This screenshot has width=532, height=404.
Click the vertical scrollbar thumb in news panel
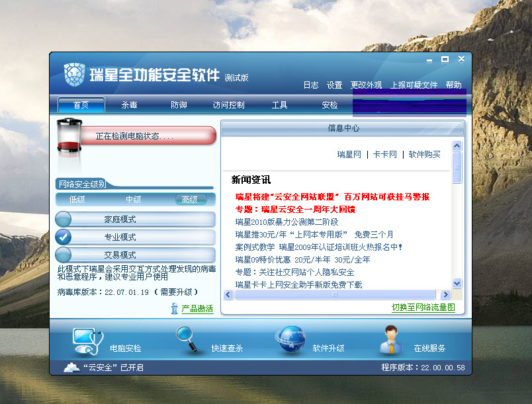click(457, 167)
